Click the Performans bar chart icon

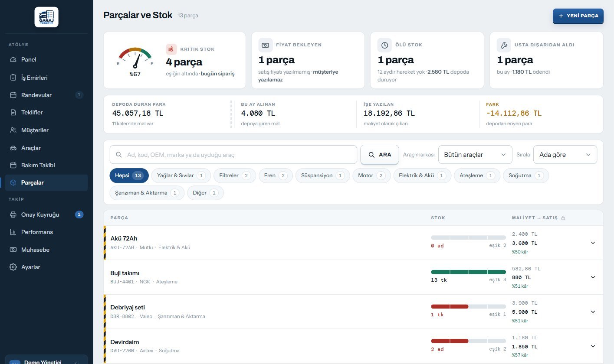coord(13,232)
